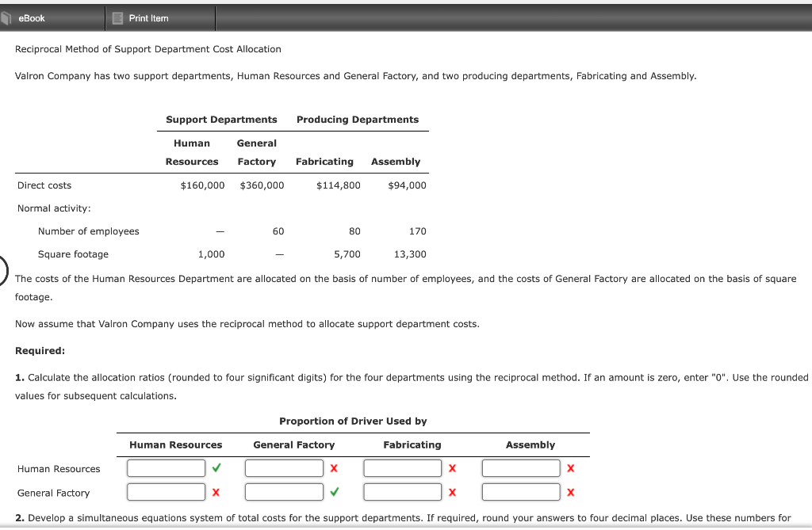Click the red X after Human Resources General Factory field
The height and width of the screenshot is (530, 812).
click(333, 468)
